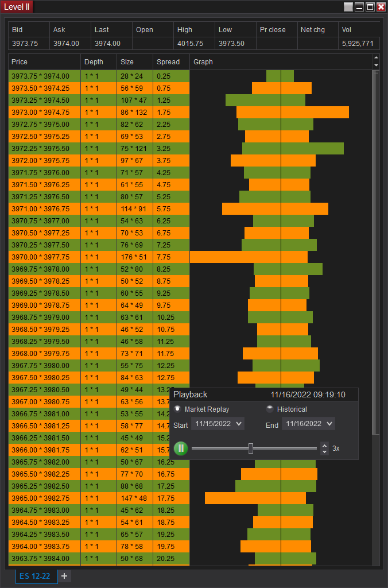Select price row 3972.25 * 3975.50

(x=45, y=149)
